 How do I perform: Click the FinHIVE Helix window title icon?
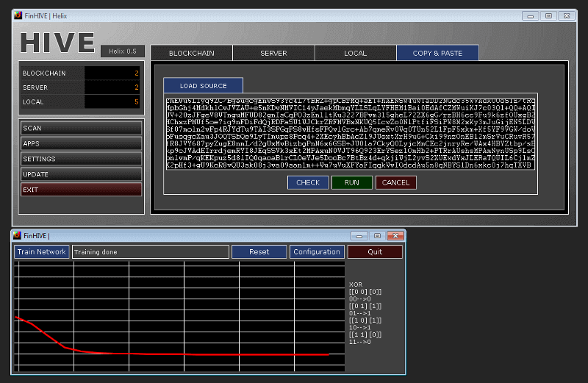pos(18,15)
